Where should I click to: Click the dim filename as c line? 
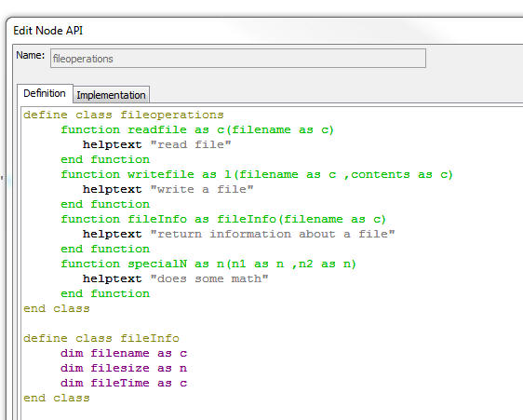124,353
